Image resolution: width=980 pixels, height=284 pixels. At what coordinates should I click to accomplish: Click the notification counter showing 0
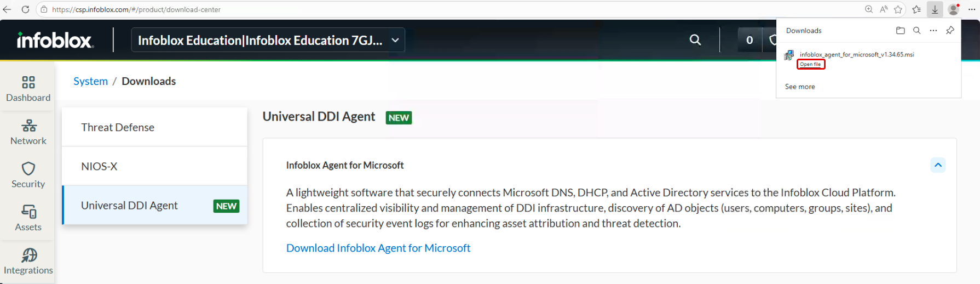point(750,40)
